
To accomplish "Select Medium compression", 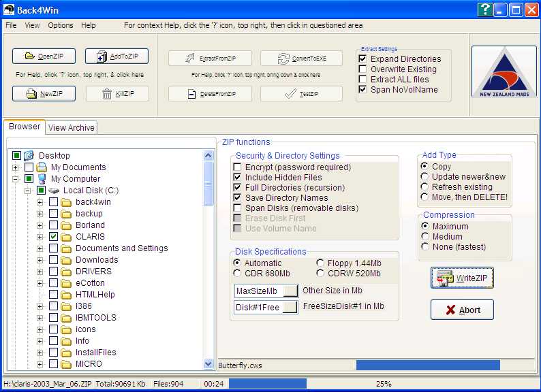I will pos(425,237).
